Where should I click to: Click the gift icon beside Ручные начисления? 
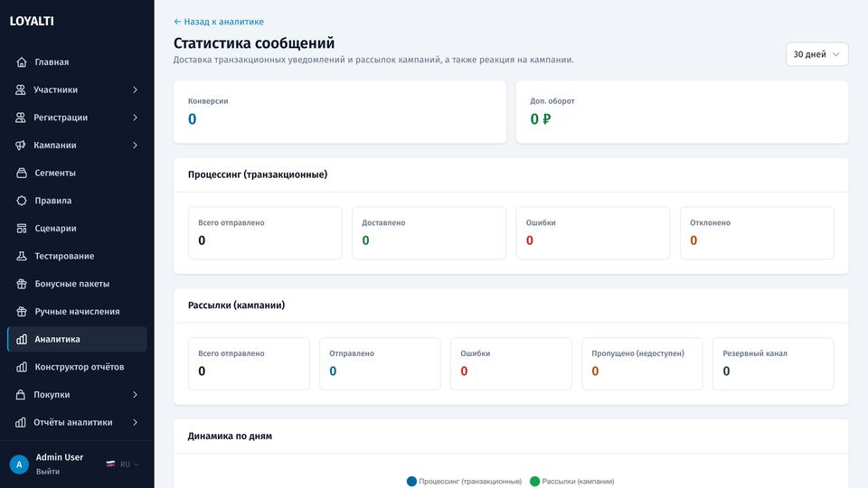pos(22,312)
